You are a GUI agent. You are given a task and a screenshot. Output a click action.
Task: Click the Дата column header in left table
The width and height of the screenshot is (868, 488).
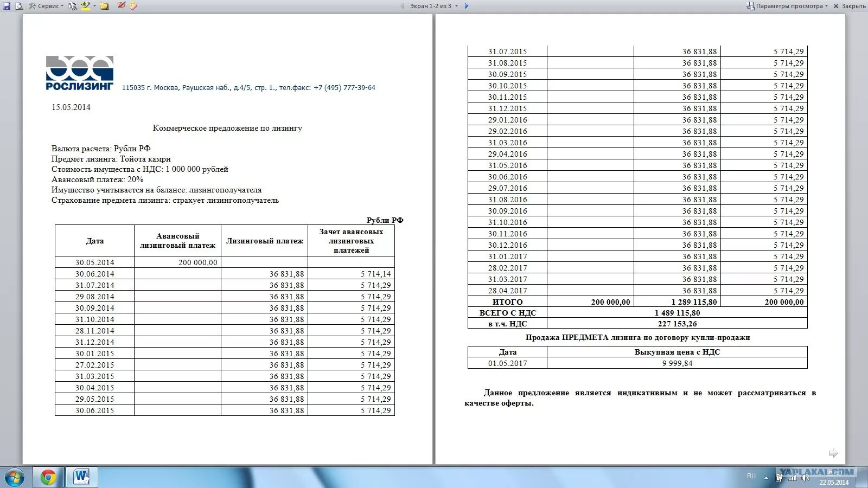pos(95,241)
